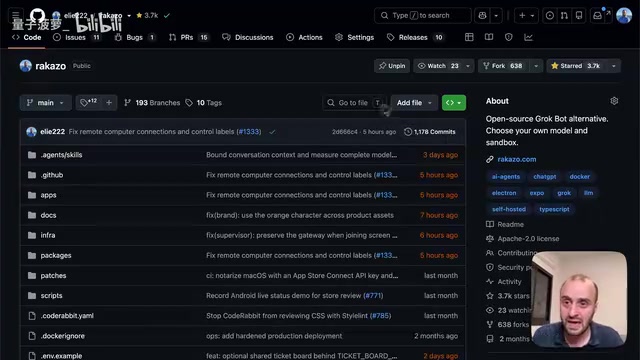Open the 1,178 Commits history link
Screen dimensions: 640x360
430,132
